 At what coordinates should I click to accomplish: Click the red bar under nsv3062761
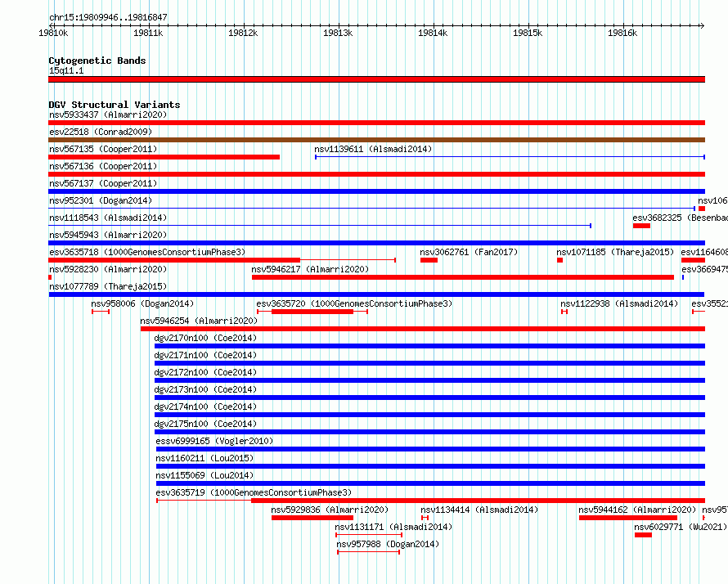(429, 260)
